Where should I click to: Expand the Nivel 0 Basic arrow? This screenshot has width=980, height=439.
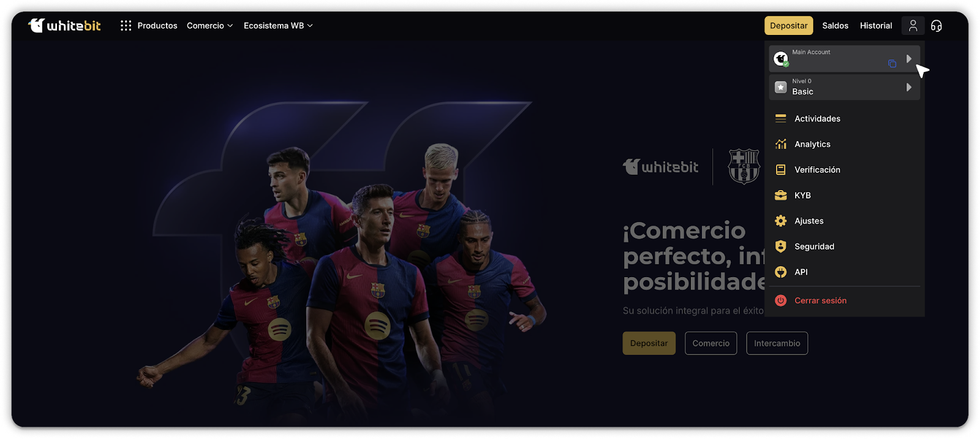(909, 87)
